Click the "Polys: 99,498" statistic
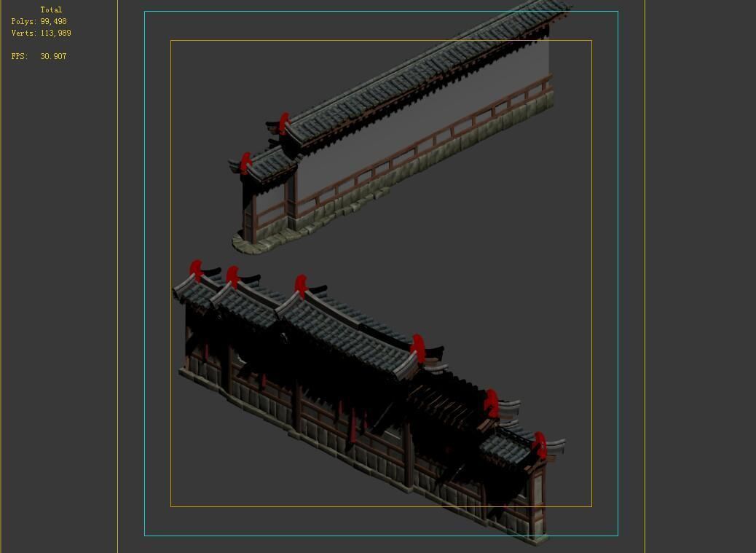 pos(39,21)
